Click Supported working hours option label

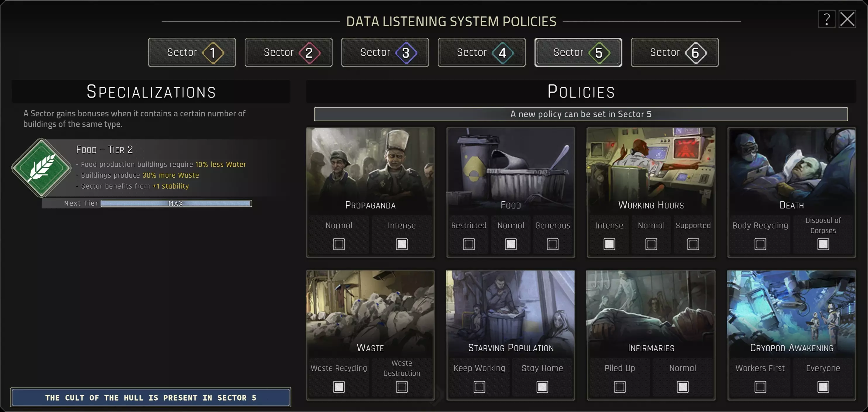693,225
